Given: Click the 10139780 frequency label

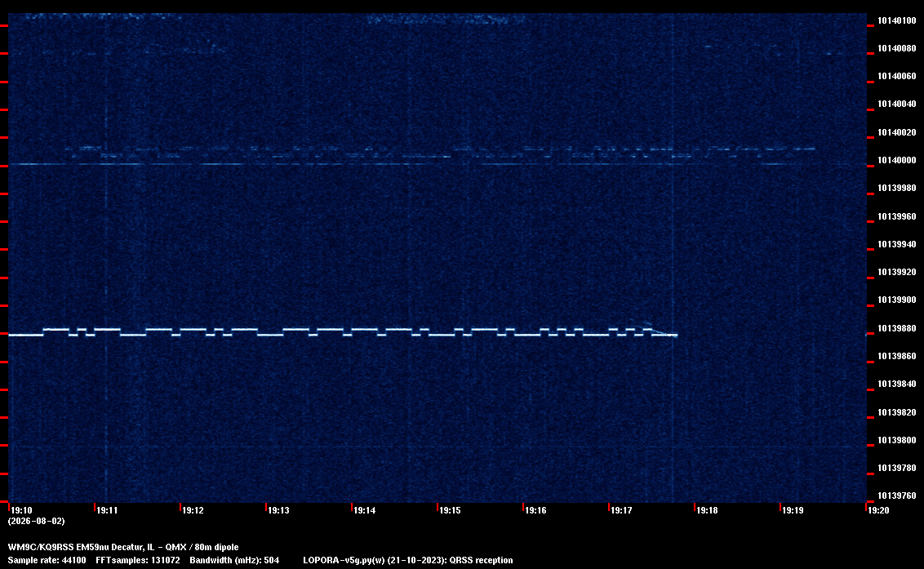Looking at the screenshot, I should click(x=897, y=468).
